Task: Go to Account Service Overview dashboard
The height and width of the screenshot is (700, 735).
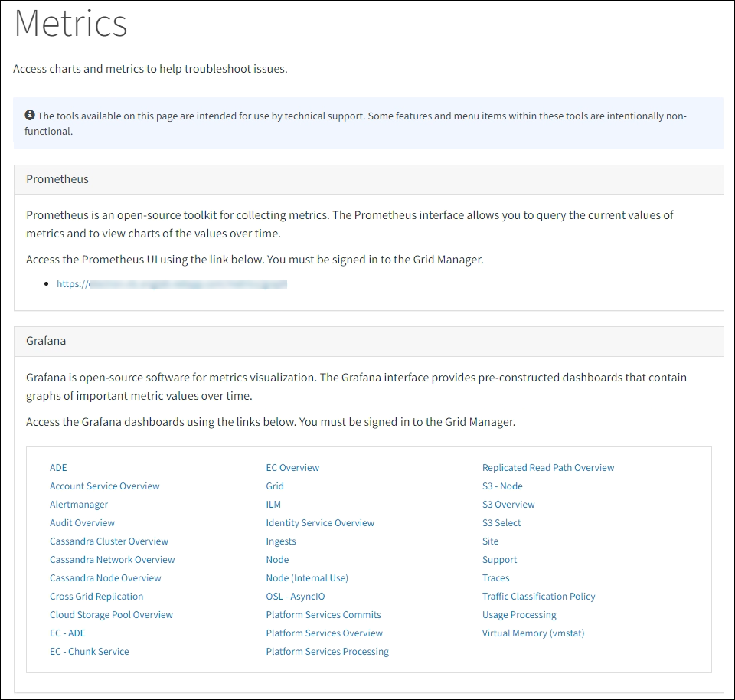Action: [105, 486]
